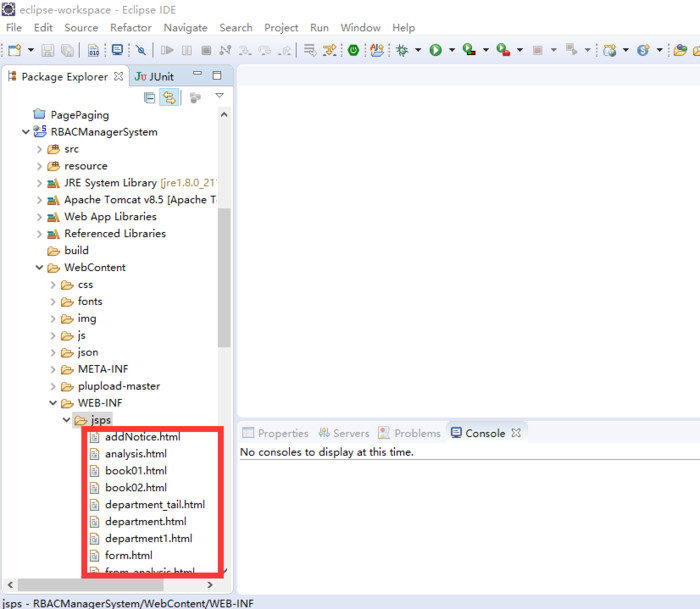The width and height of the screenshot is (700, 609).
Task: Open the Run configurations dropdown arrow
Action: [452, 50]
